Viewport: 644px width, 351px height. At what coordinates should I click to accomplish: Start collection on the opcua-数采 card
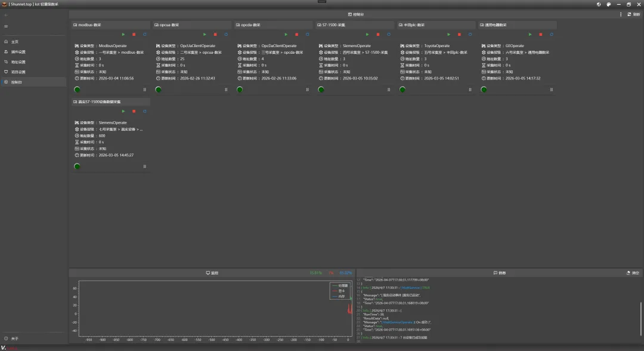205,35
